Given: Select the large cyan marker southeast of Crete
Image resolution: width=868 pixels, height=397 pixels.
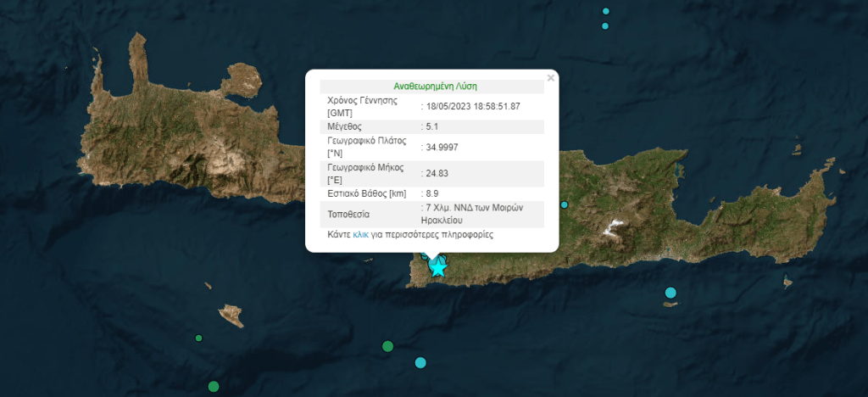Looking at the screenshot, I should click(x=670, y=294).
